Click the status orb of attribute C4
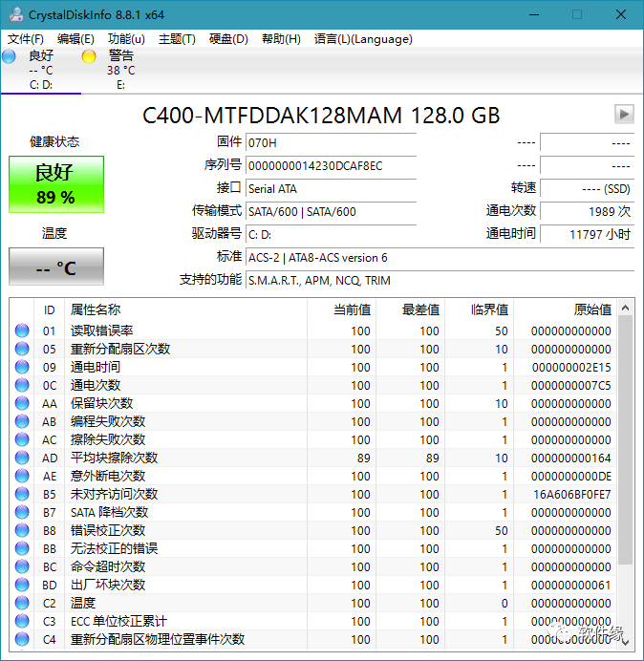The image size is (644, 661). 22,639
